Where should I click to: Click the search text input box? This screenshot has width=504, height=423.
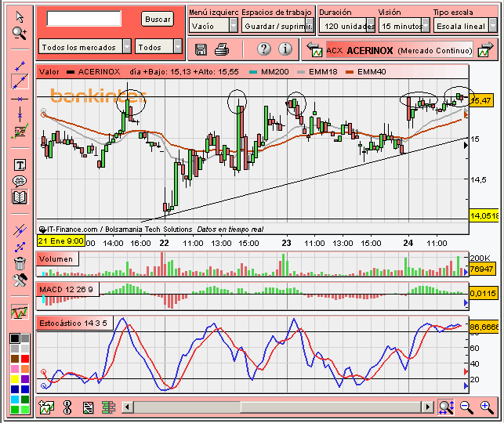click(x=84, y=18)
